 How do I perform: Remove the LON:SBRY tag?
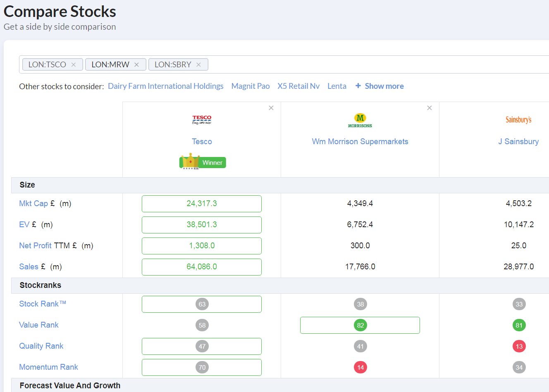click(x=198, y=65)
